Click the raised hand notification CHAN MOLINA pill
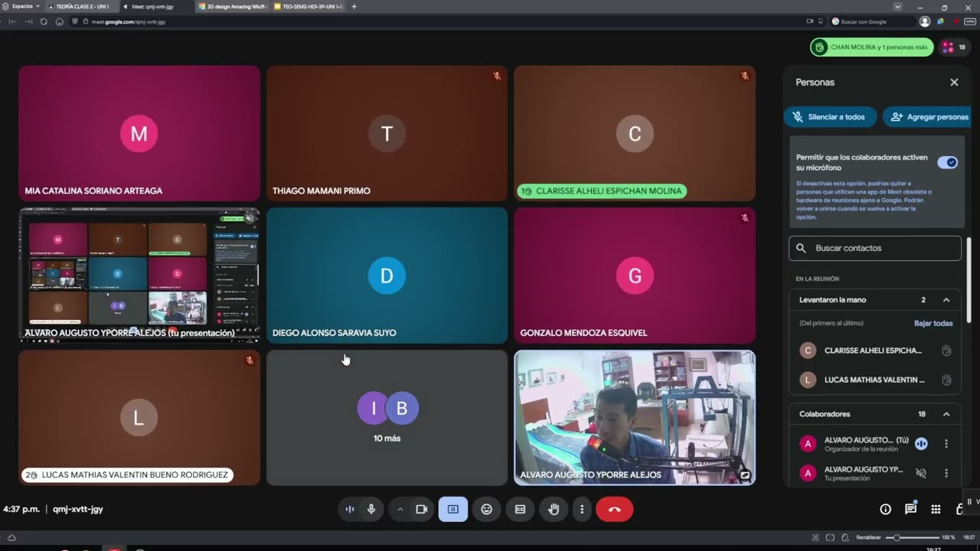Viewport: 980px width, 551px height. [x=872, y=47]
